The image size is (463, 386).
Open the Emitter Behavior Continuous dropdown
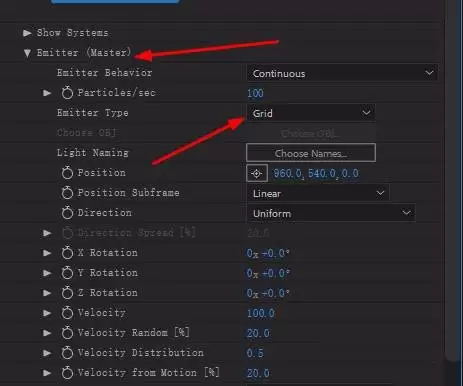click(x=342, y=73)
